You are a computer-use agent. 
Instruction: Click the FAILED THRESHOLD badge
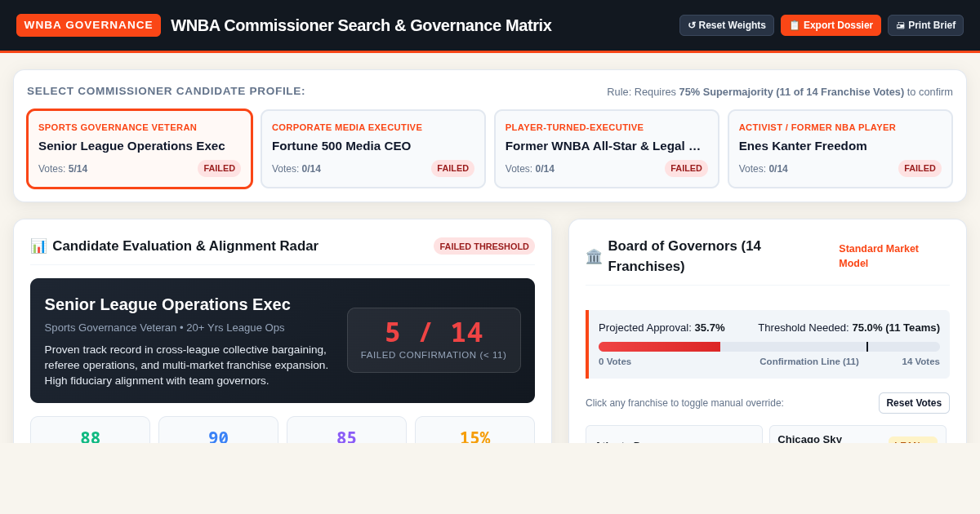coord(484,246)
